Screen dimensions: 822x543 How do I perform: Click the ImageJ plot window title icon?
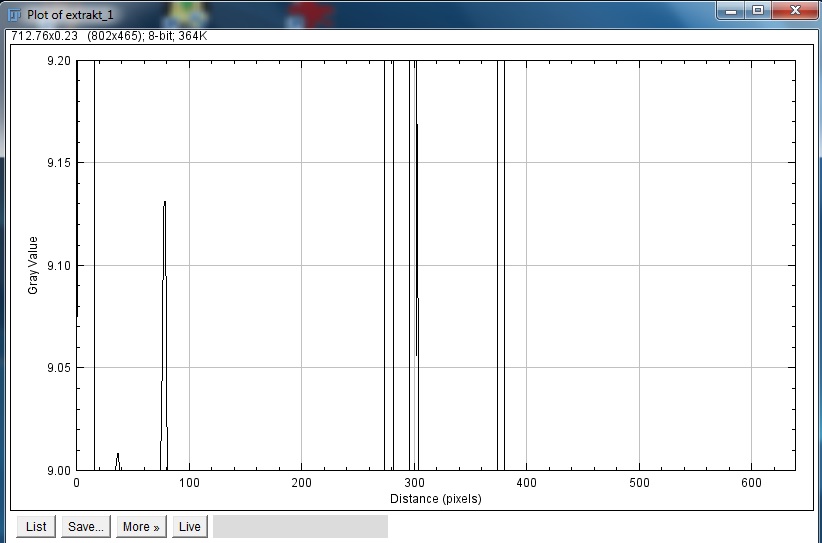(x=15, y=15)
